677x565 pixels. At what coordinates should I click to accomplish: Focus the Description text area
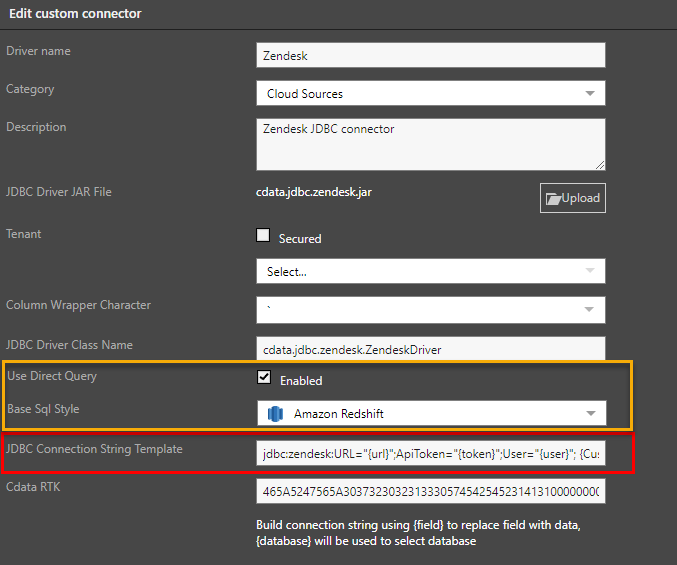click(x=430, y=144)
